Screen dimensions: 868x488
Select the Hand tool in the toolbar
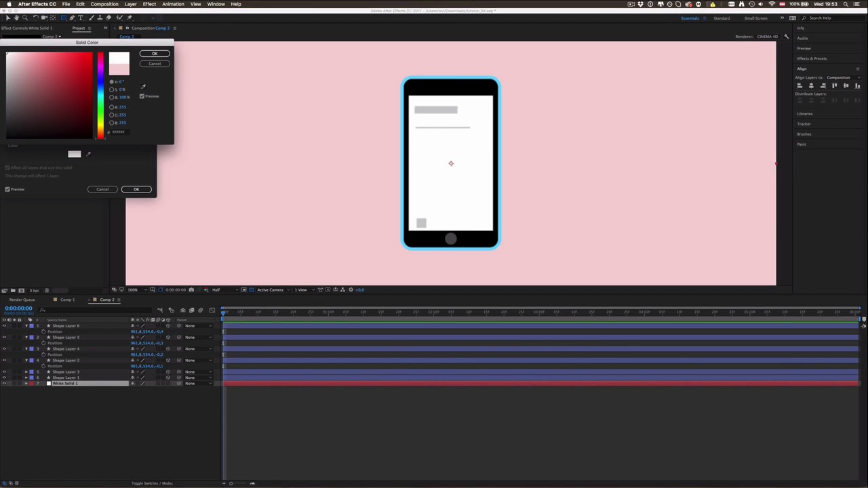click(x=16, y=18)
